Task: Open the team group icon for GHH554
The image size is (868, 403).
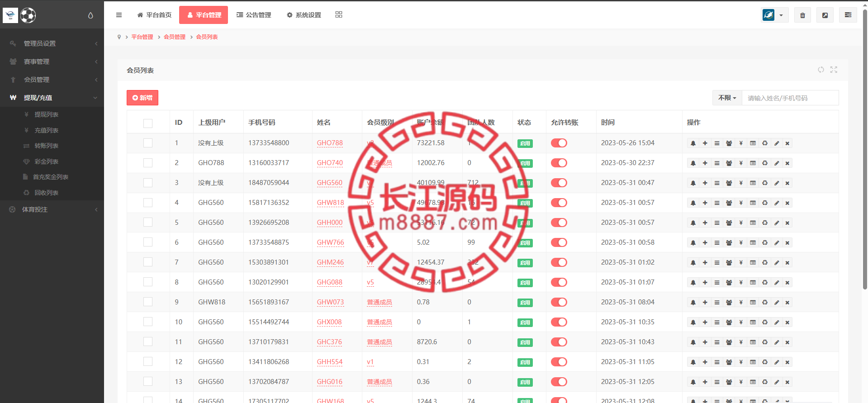Action: tap(729, 362)
